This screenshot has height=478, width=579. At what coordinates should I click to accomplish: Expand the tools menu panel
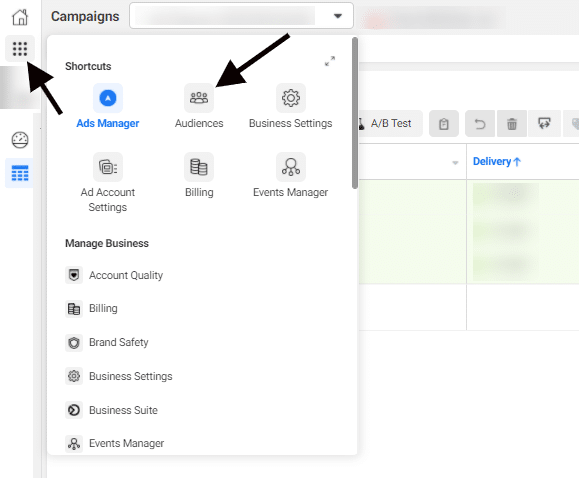330,61
